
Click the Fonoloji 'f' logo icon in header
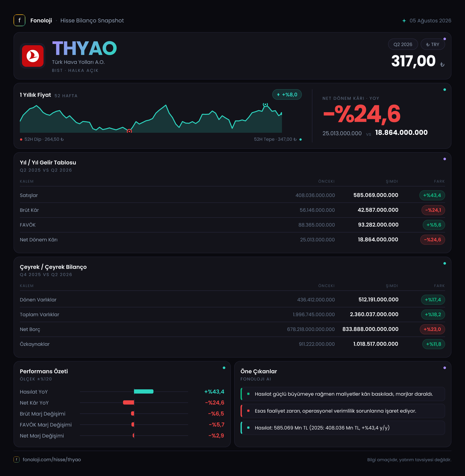tap(19, 20)
